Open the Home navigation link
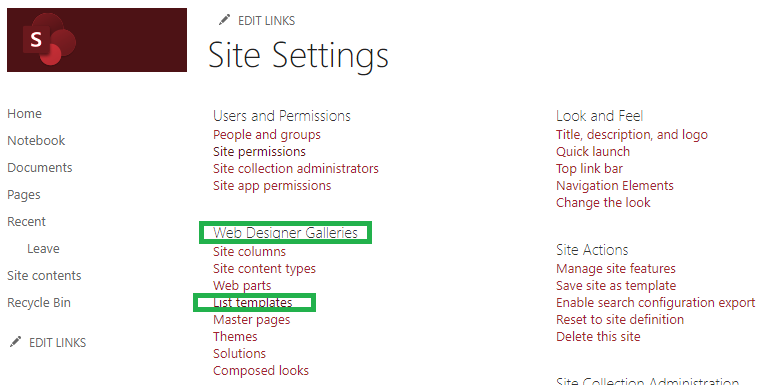Image resolution: width=781 pixels, height=385 pixels. (x=24, y=114)
